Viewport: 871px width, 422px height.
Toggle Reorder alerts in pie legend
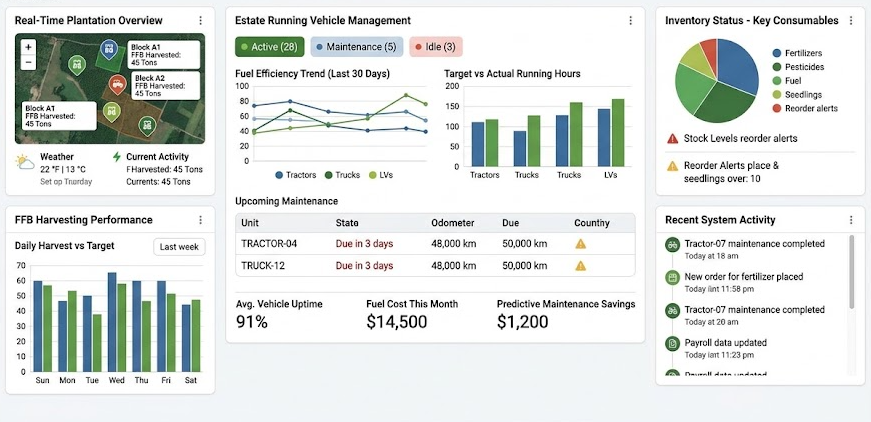click(805, 109)
